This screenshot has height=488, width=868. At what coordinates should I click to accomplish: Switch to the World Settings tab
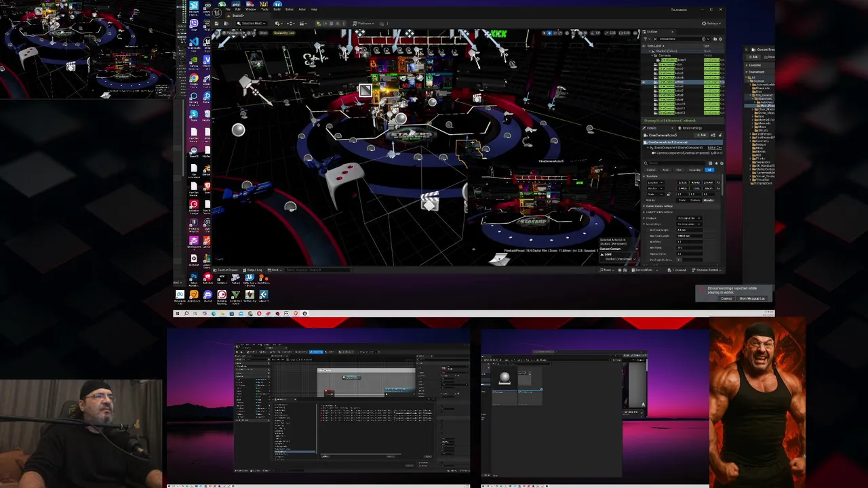(690, 128)
